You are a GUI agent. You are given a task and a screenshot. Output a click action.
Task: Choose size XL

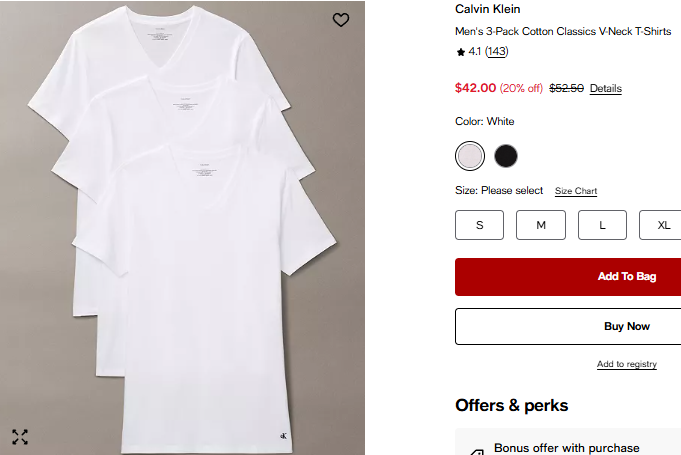point(663,225)
